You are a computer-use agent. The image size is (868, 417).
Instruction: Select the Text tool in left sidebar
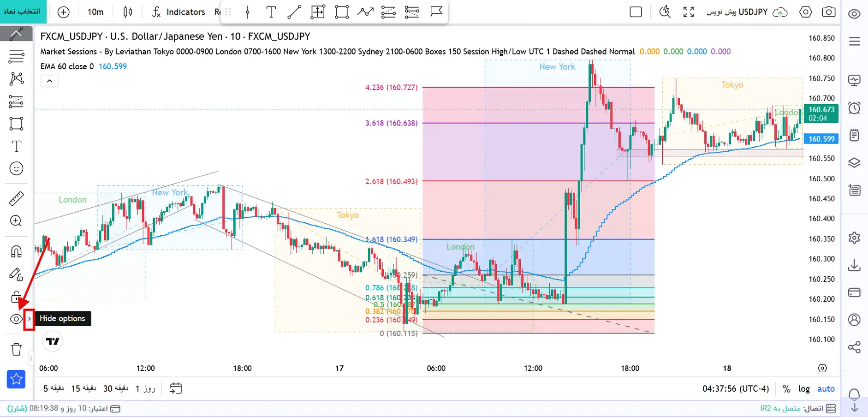[x=16, y=146]
